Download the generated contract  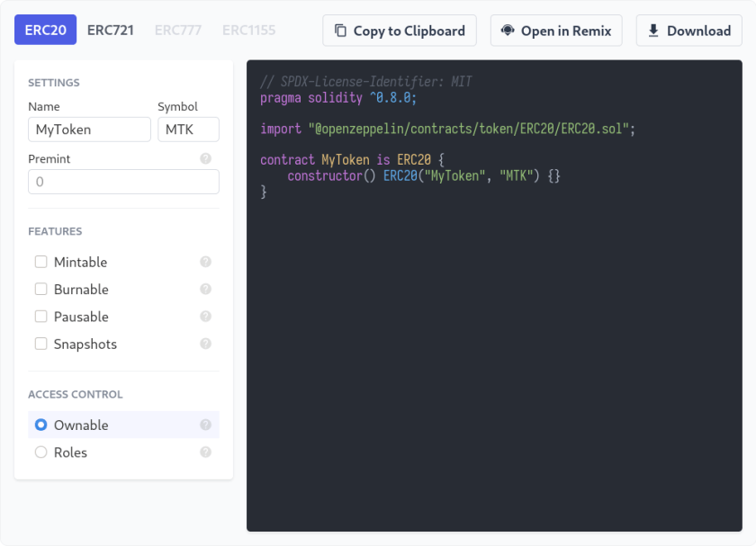[689, 31]
